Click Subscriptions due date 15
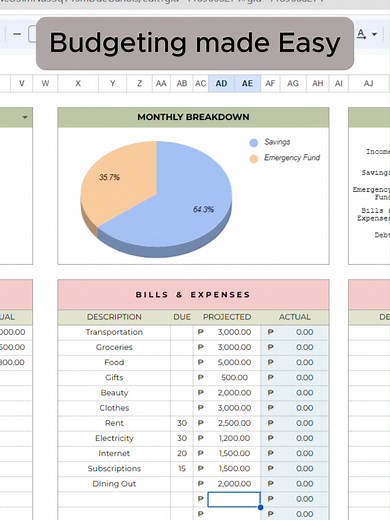390x520 pixels. (x=182, y=469)
